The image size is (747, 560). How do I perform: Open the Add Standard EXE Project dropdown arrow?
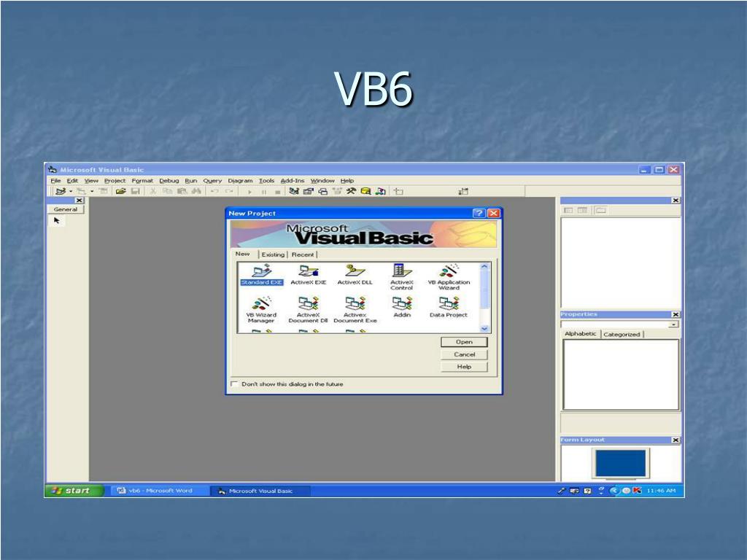[x=71, y=192]
